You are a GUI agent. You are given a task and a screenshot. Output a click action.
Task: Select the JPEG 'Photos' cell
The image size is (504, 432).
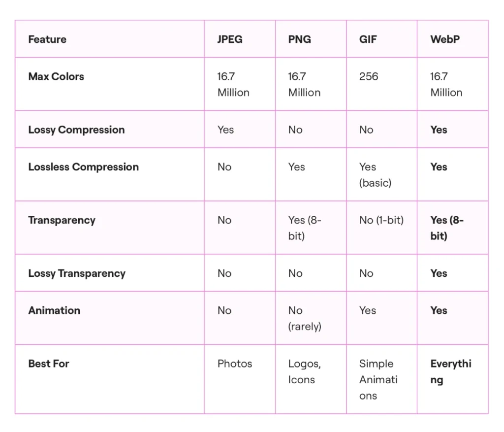click(x=235, y=364)
